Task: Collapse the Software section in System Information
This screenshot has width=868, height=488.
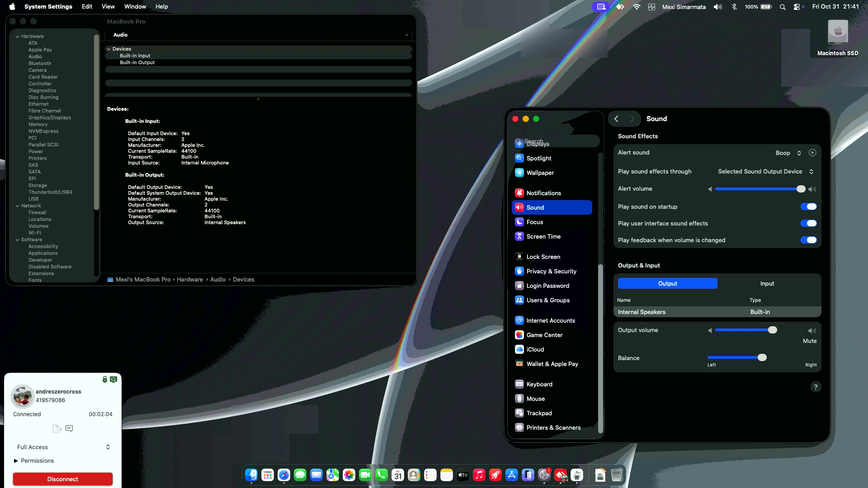Action: coord(17,239)
